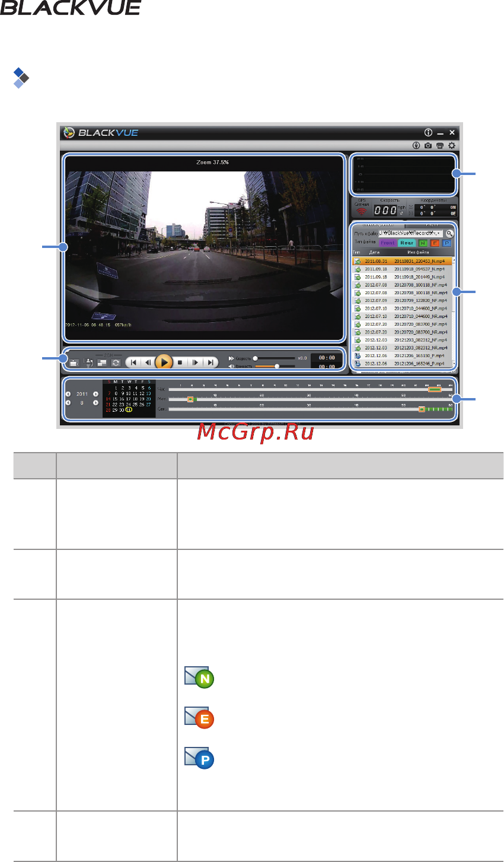Click the hour timeline marker

[x=435, y=389]
